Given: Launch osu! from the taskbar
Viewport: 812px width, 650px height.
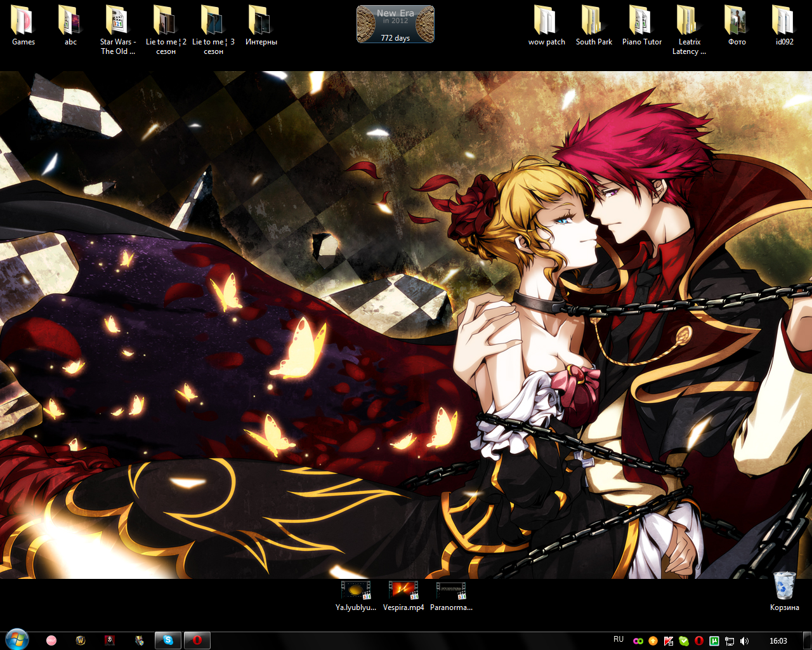Looking at the screenshot, I should click(51, 640).
